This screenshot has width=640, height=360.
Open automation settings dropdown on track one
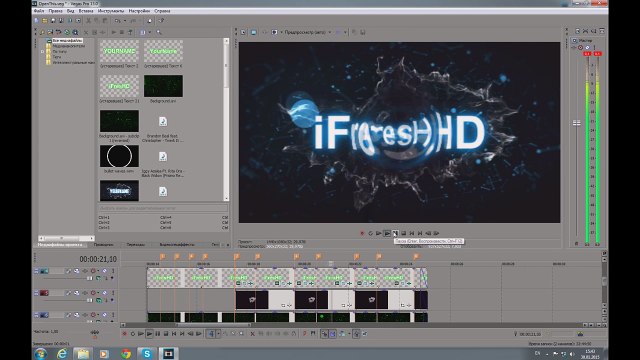click(98, 271)
